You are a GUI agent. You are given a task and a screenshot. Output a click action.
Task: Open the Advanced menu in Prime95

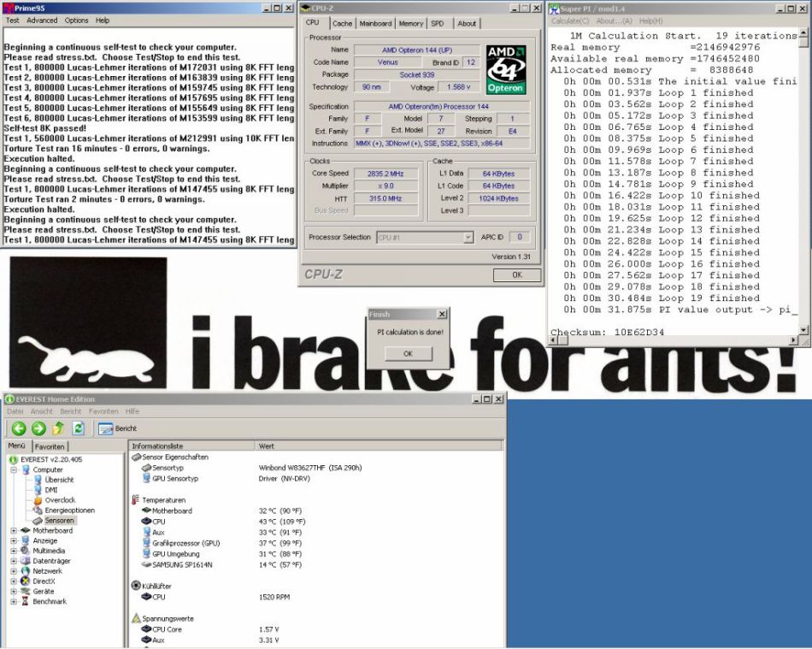pyautogui.click(x=42, y=21)
